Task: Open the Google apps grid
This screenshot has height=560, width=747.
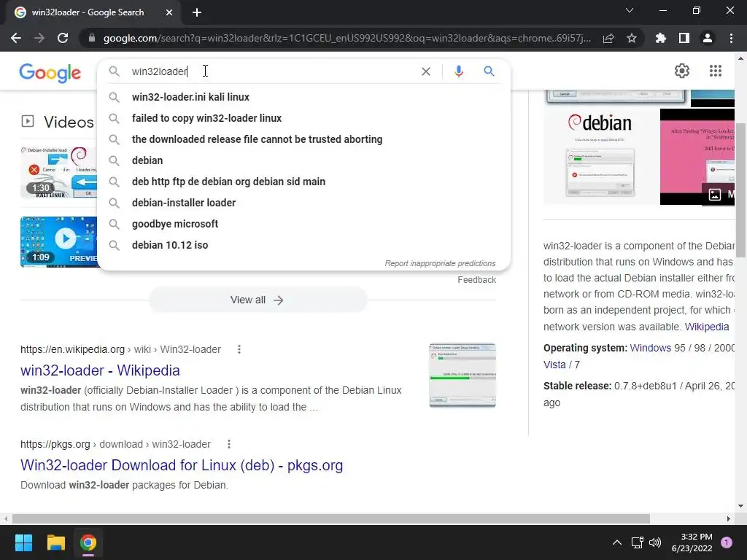Action: [x=716, y=71]
